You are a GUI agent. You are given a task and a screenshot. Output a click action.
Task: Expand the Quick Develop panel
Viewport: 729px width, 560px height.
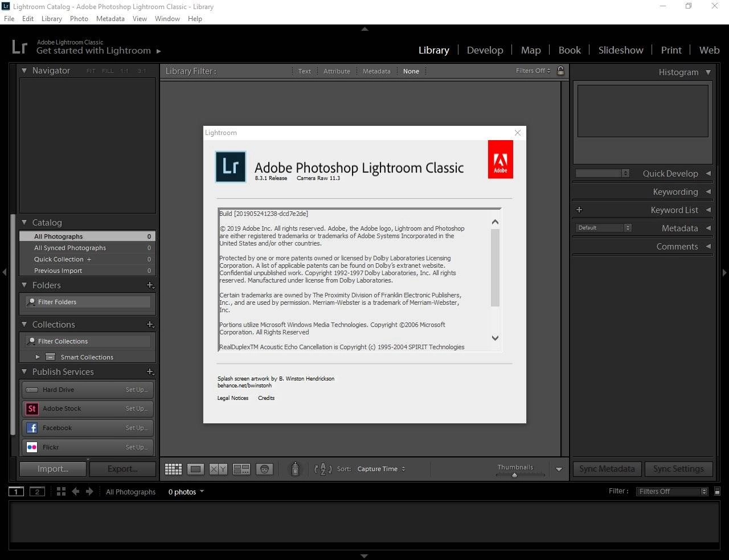(708, 173)
